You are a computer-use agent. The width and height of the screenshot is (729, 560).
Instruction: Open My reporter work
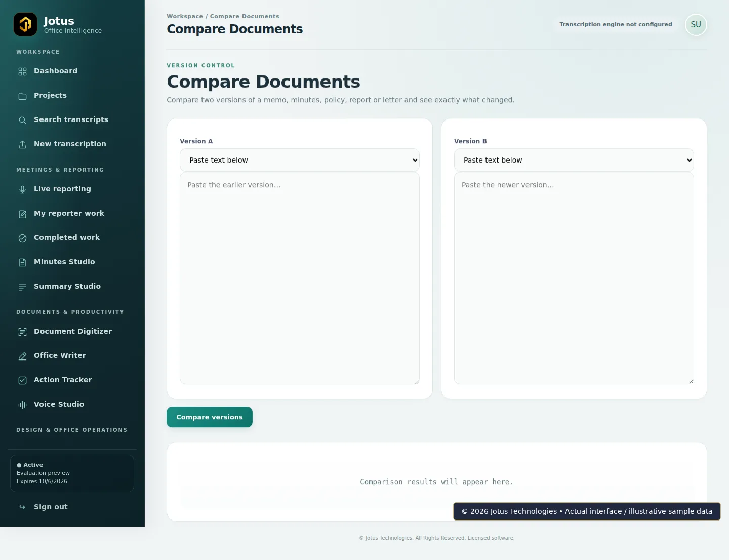click(x=72, y=213)
